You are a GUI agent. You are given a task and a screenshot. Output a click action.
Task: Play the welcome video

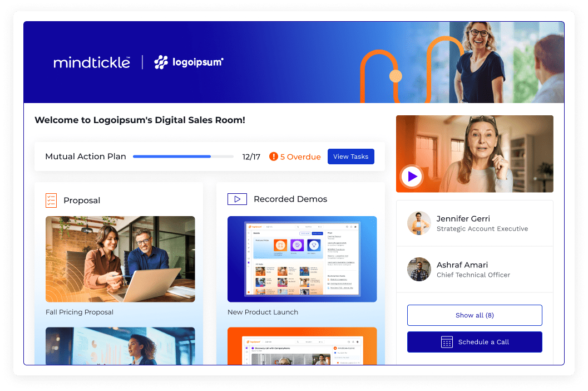coord(412,177)
